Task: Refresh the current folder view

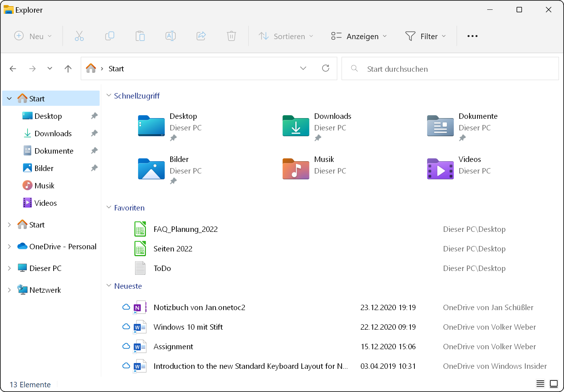Action: point(326,68)
